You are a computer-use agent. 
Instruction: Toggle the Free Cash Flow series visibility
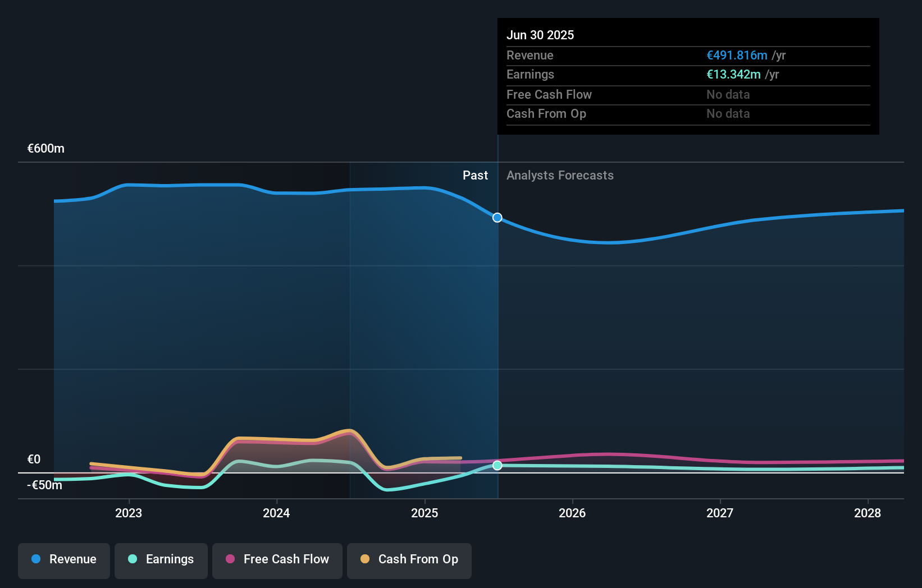(x=277, y=560)
